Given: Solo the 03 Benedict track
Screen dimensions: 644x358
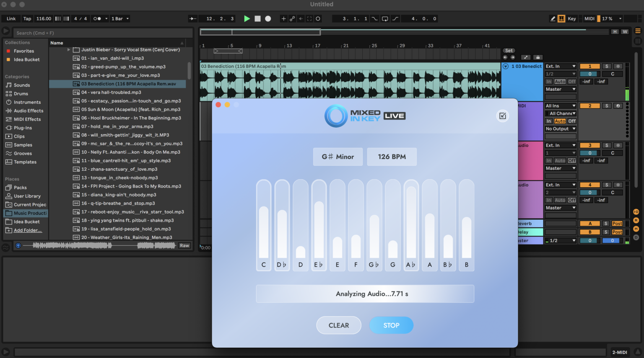Looking at the screenshot, I should [607, 66].
